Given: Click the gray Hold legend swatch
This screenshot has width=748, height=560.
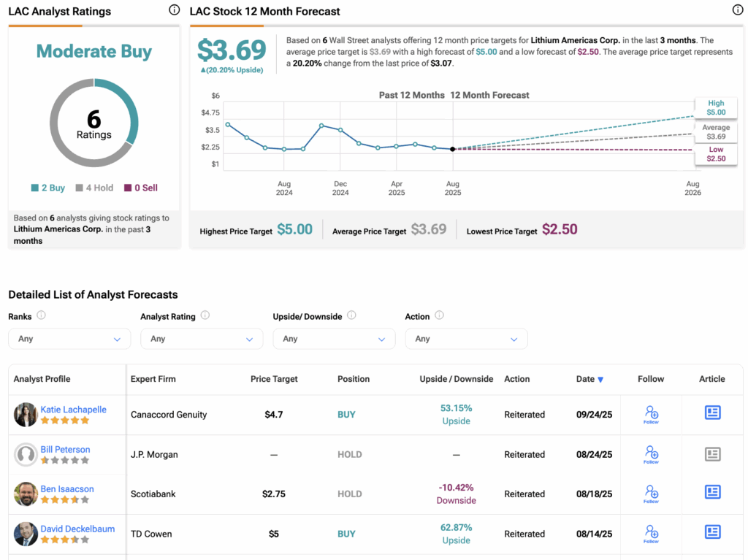Looking at the screenshot, I should point(79,188).
